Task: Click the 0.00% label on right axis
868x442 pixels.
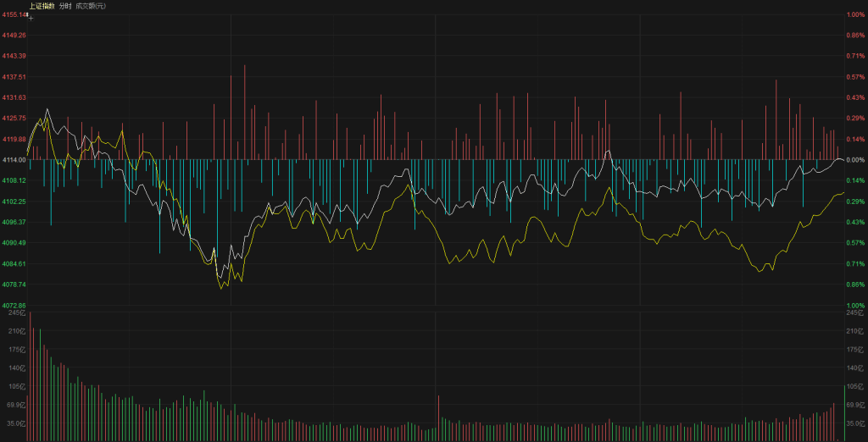Action: [854, 160]
